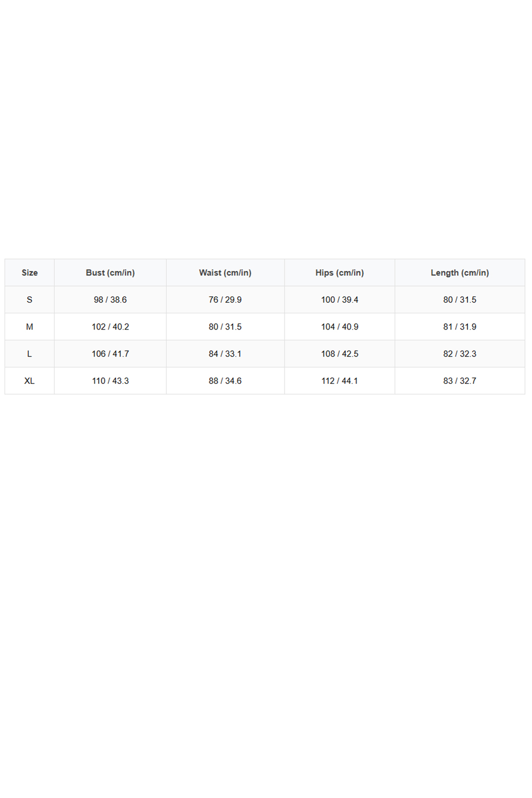The width and height of the screenshot is (532, 798).
Task: Click hips value 112 / 44.1
Action: pos(339,381)
